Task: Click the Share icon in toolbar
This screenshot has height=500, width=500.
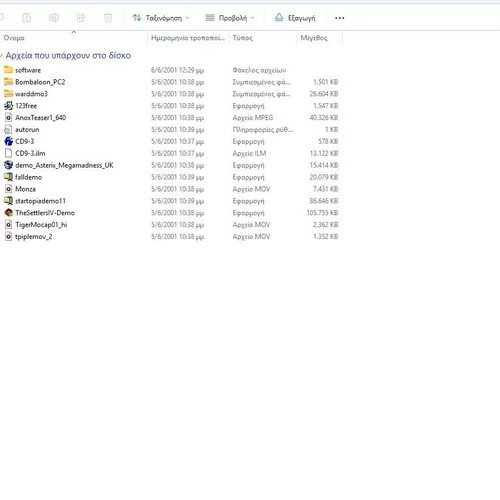Action: coord(81,18)
